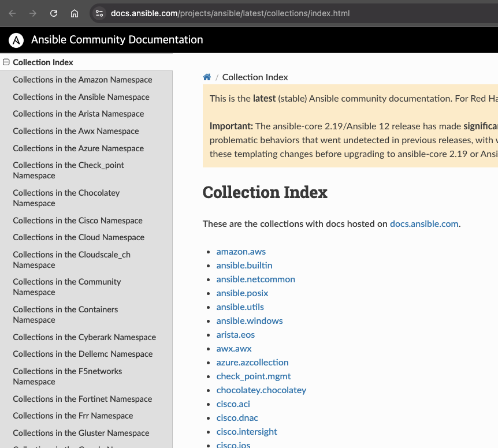Open site information icon in address bar

99,13
